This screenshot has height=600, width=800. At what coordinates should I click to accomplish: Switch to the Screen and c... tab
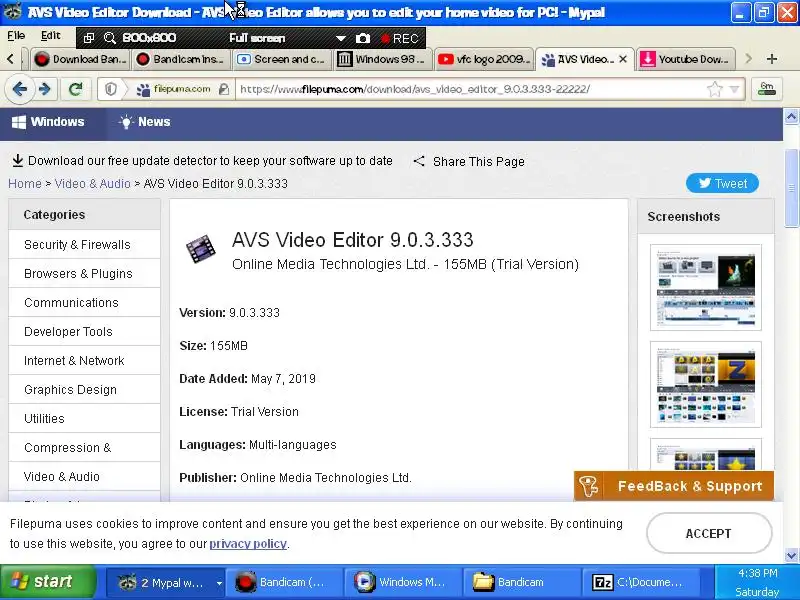pos(282,59)
